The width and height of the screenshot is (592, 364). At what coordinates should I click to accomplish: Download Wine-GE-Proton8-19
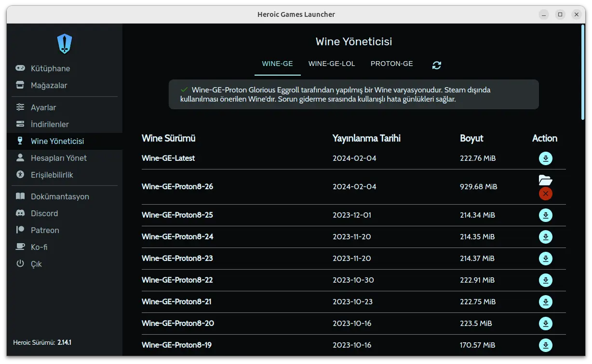tap(546, 345)
